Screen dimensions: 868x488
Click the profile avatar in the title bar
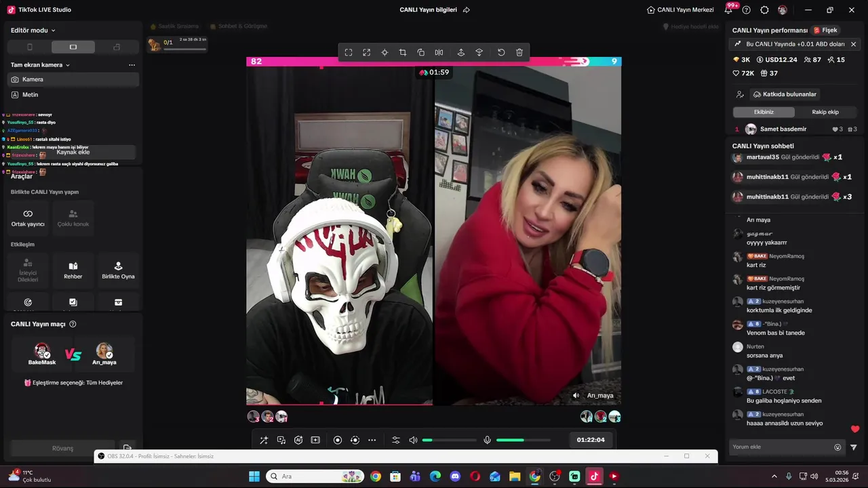(783, 10)
